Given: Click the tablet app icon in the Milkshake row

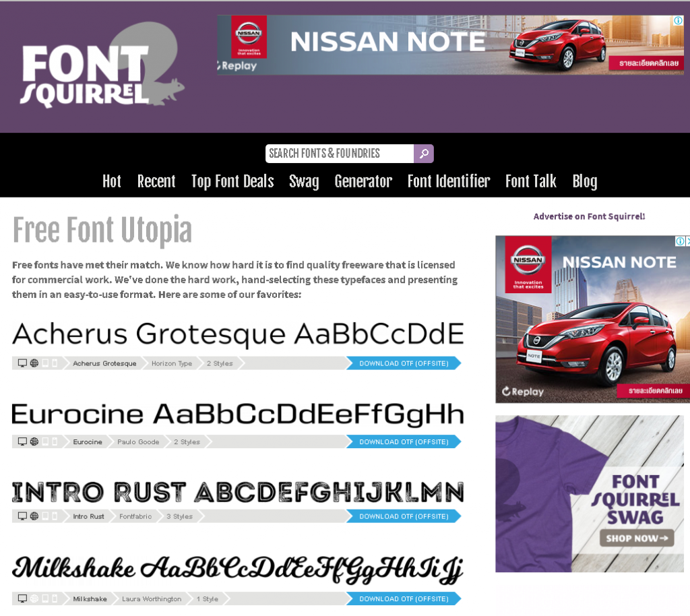Looking at the screenshot, I should (x=45, y=598).
